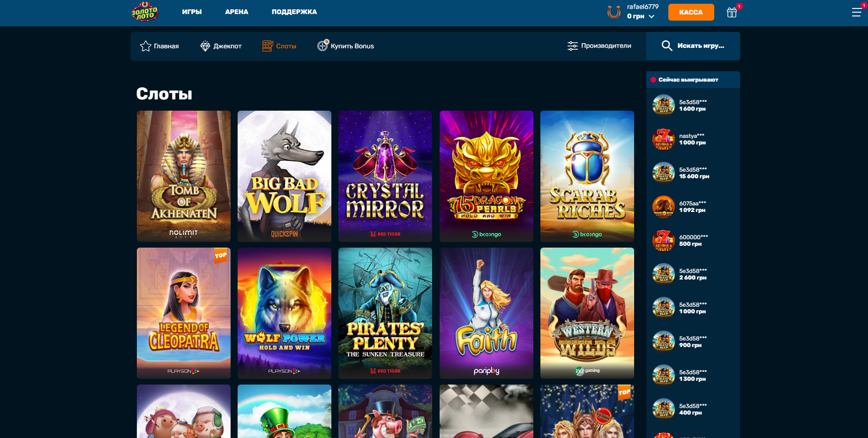Open the ИГРЫ menu
Screen dimensions: 868x438
click(192, 12)
